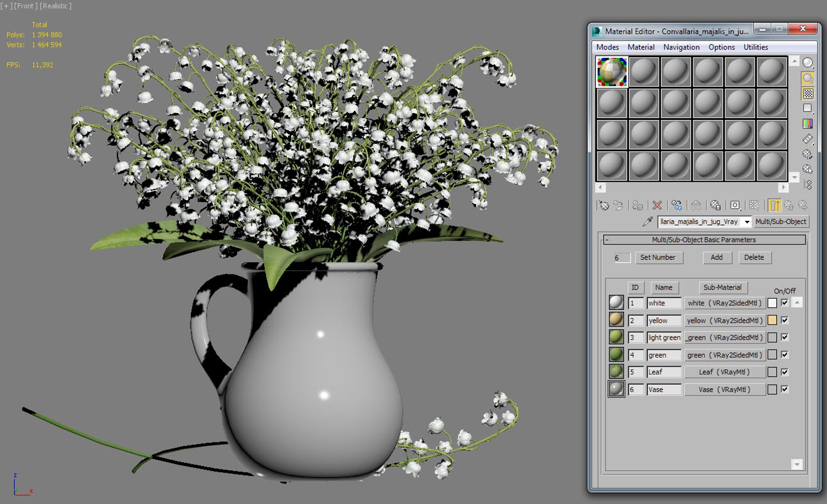Click Put to Library icon
The width and height of the screenshot is (827, 504).
coord(715,205)
